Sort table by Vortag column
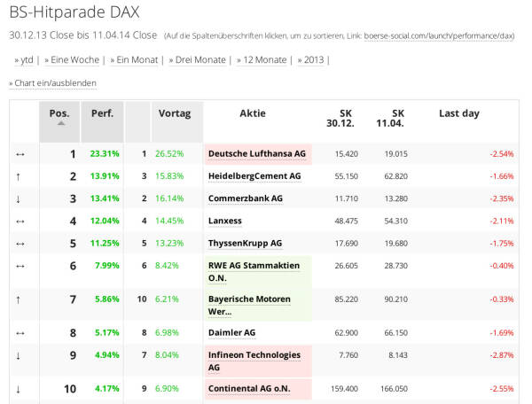This screenshot has width=532, height=404. tap(175, 113)
